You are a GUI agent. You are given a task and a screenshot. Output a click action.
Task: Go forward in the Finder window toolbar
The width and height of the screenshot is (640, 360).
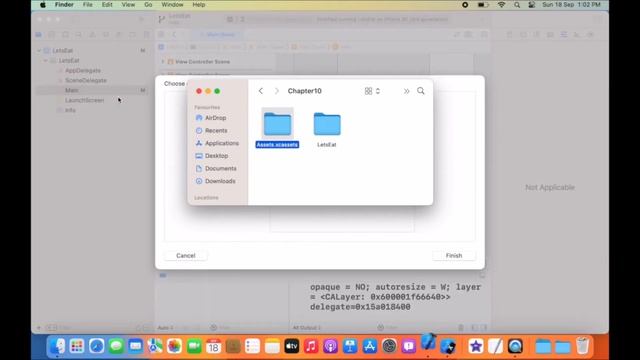tap(277, 91)
